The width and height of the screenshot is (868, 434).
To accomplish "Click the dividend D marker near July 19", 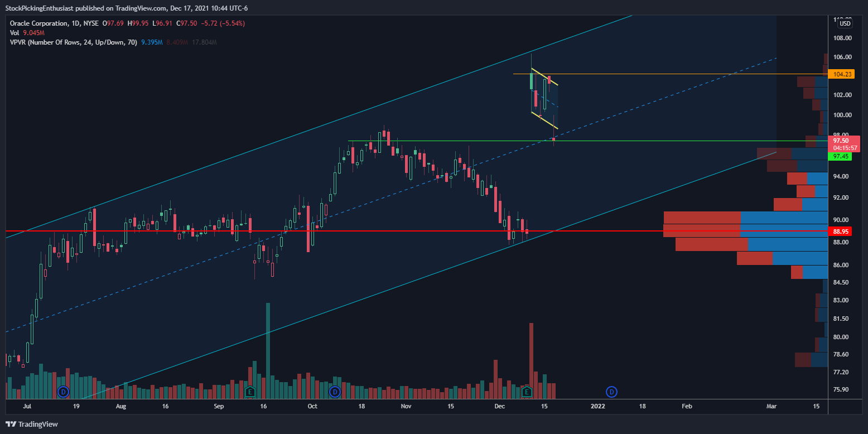I will pos(63,392).
